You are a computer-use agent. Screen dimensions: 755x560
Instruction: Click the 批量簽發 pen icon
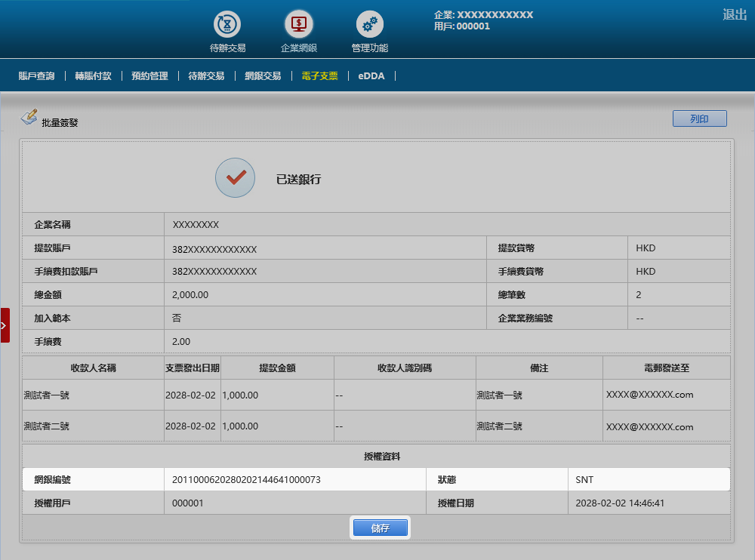click(29, 117)
